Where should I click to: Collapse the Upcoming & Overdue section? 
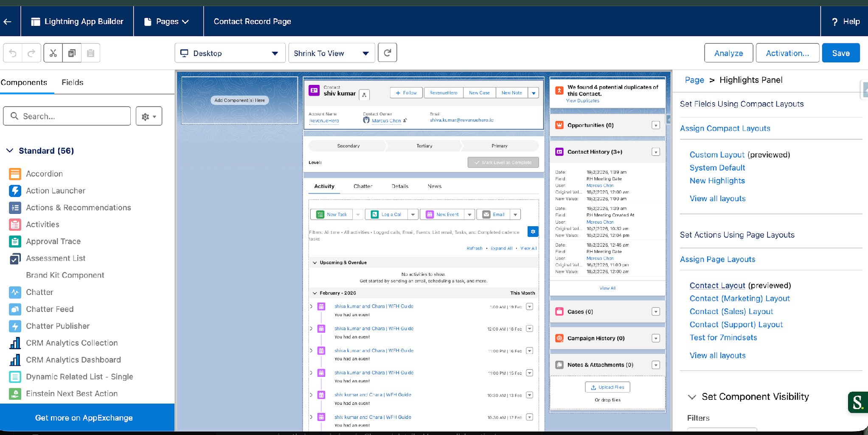315,263
